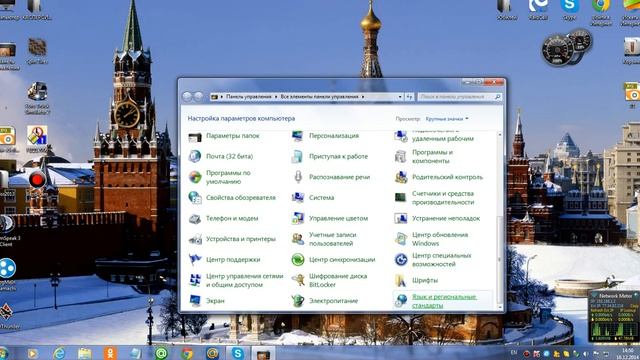Open the Крупные значки view dropdown
The width and height of the screenshot is (640, 360).
click(447, 119)
